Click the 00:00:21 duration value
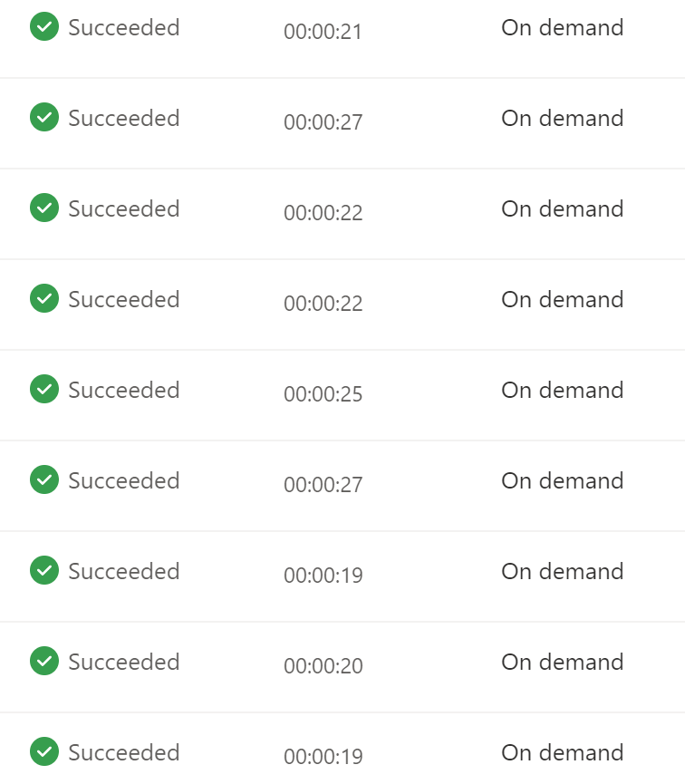 323,33
